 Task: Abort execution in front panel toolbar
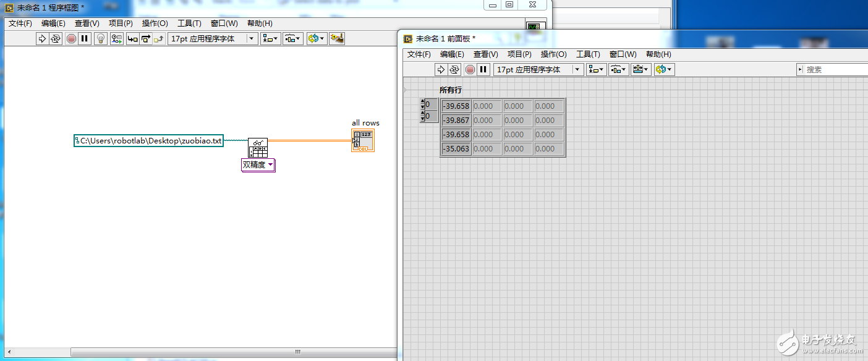470,69
